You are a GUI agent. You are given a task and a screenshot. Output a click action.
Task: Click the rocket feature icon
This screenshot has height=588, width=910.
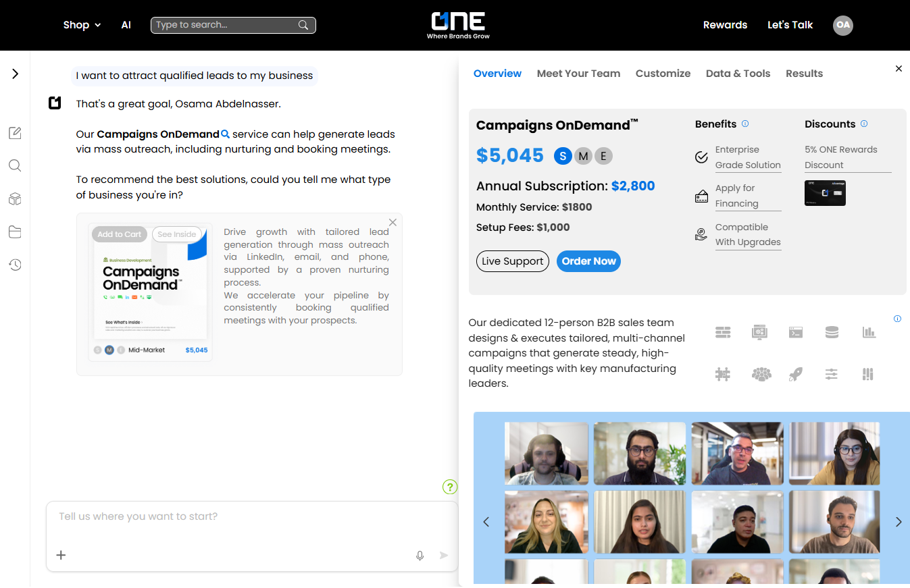[796, 374]
